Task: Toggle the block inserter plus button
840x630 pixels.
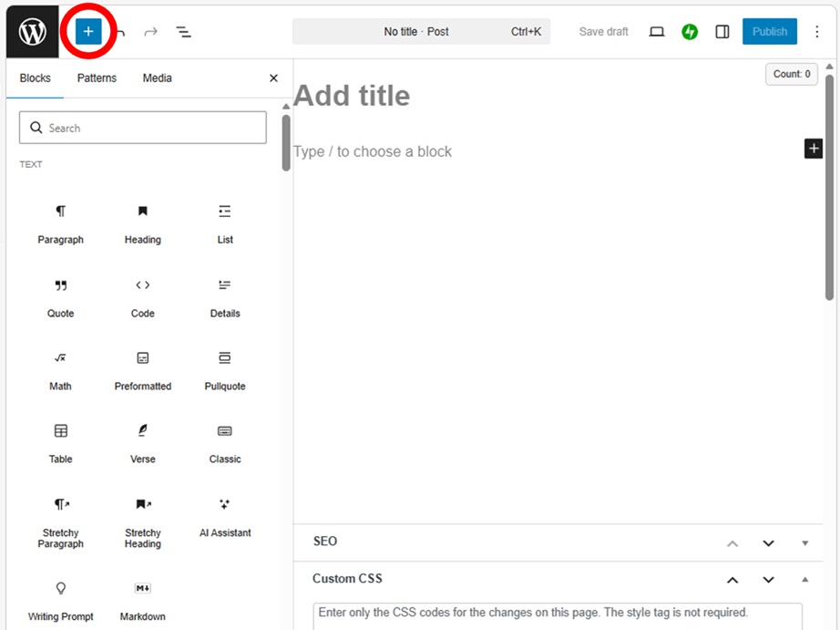Action: pyautogui.click(x=88, y=32)
